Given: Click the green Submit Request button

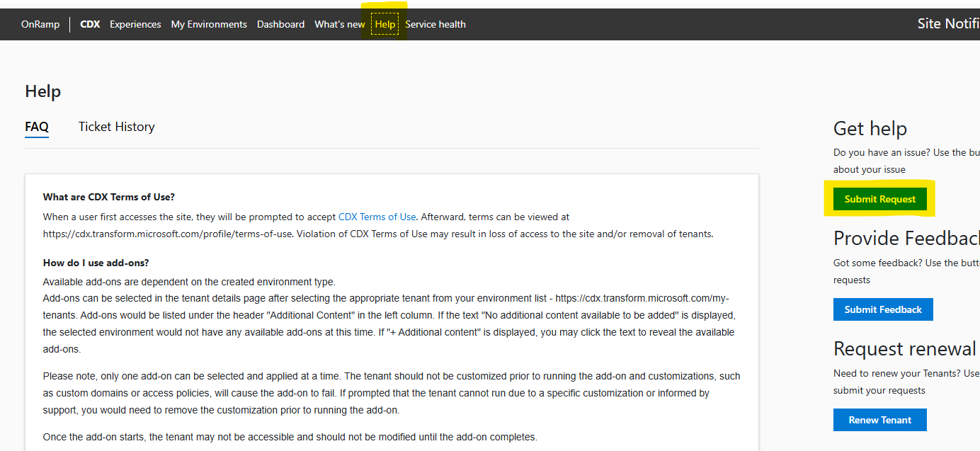Looking at the screenshot, I should (880, 199).
